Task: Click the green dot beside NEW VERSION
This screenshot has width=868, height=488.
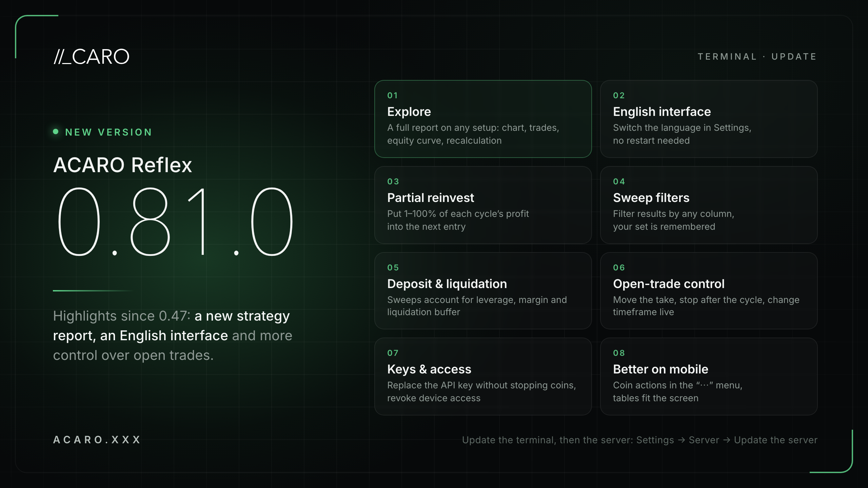Action: [x=56, y=131]
